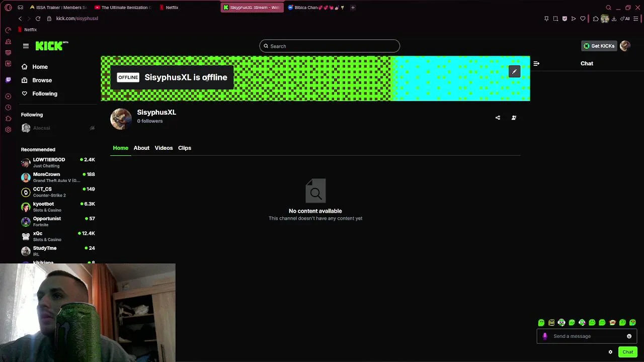Open the ad blocker shield icon

pos(565,19)
